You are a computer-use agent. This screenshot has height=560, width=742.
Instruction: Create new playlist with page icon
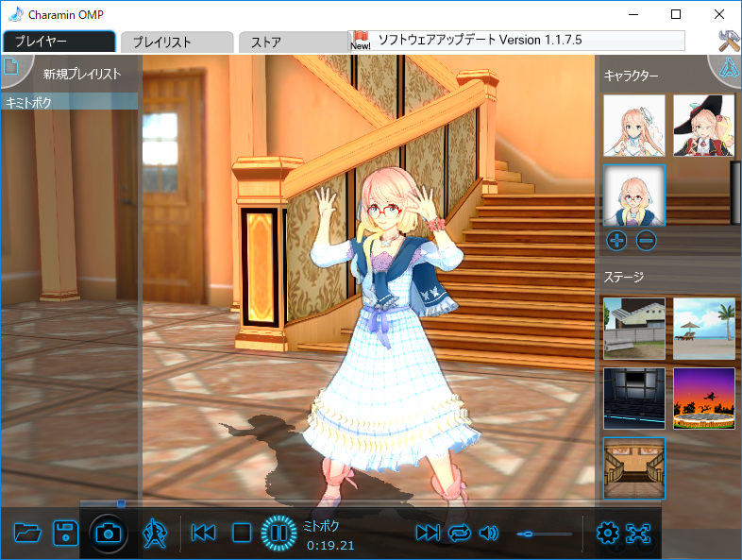pyautogui.click(x=11, y=66)
